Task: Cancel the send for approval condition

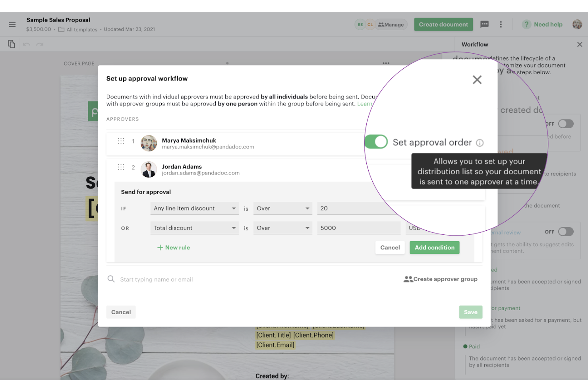Action: point(390,247)
